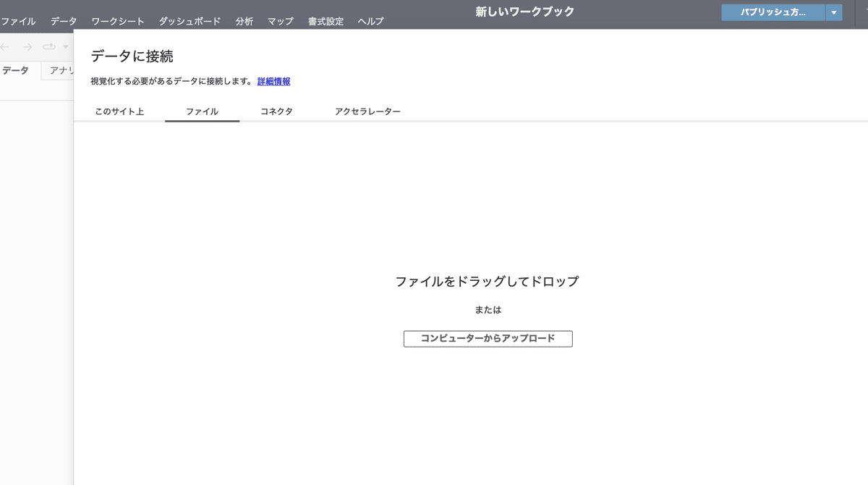Viewport: 868px width, 485px height.
Task: Open the ワークシート menu
Action: click(118, 22)
